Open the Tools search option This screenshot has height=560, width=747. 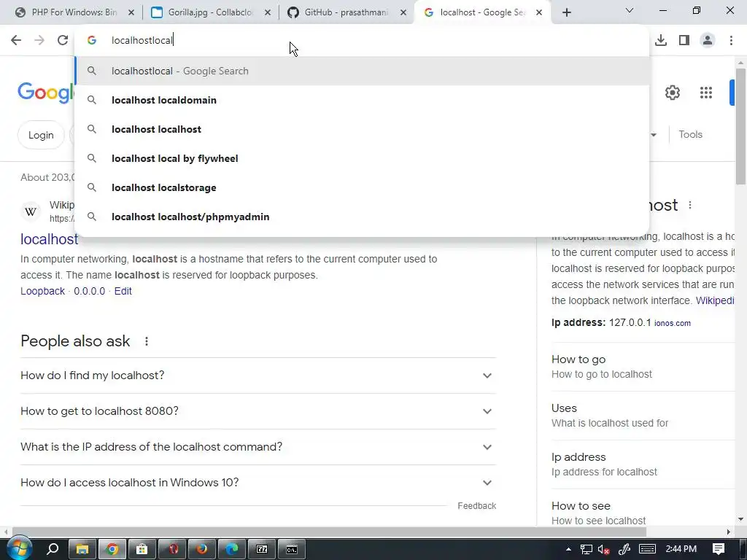pyautogui.click(x=690, y=134)
